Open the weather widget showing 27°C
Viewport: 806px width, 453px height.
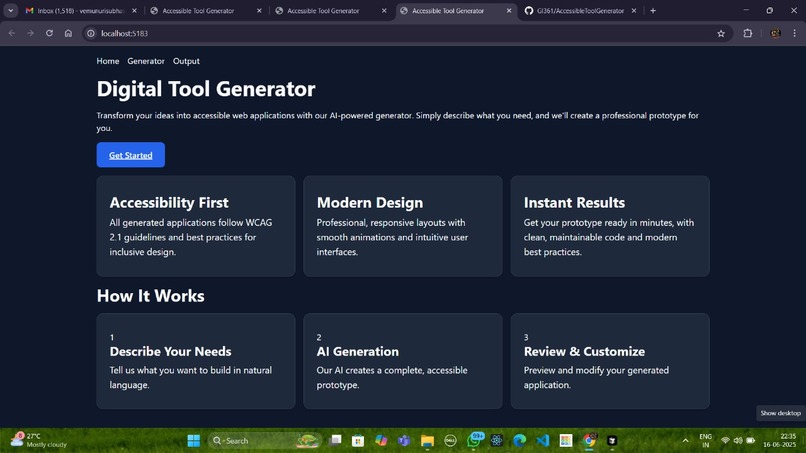pos(39,440)
